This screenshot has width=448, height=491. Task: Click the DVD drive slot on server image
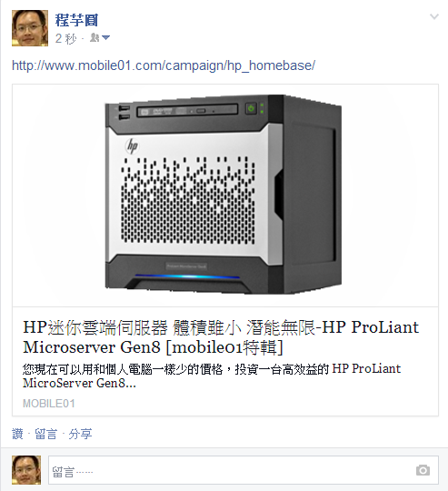187,111
